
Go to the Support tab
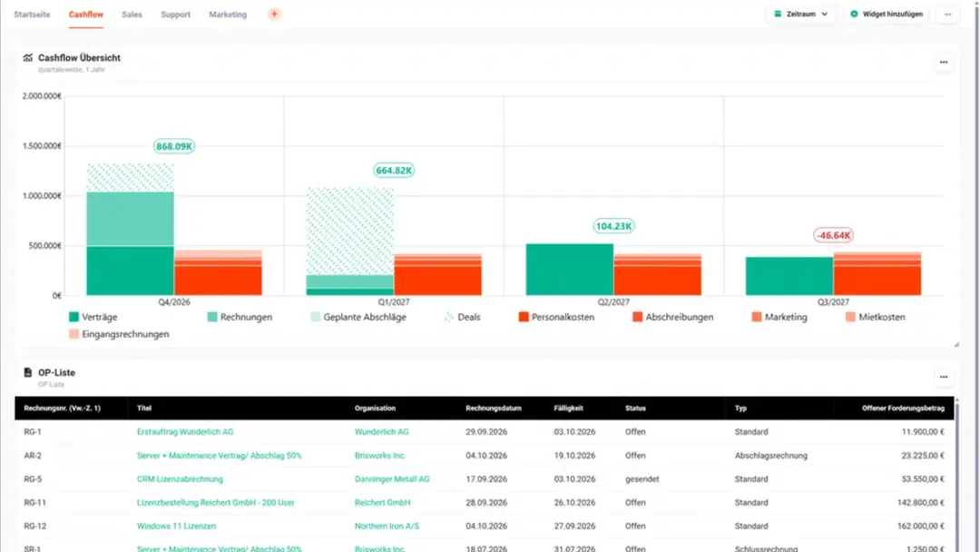point(176,15)
